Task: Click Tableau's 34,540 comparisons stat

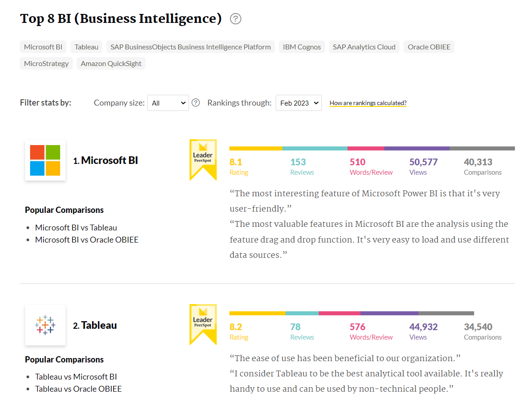Action: (x=478, y=327)
